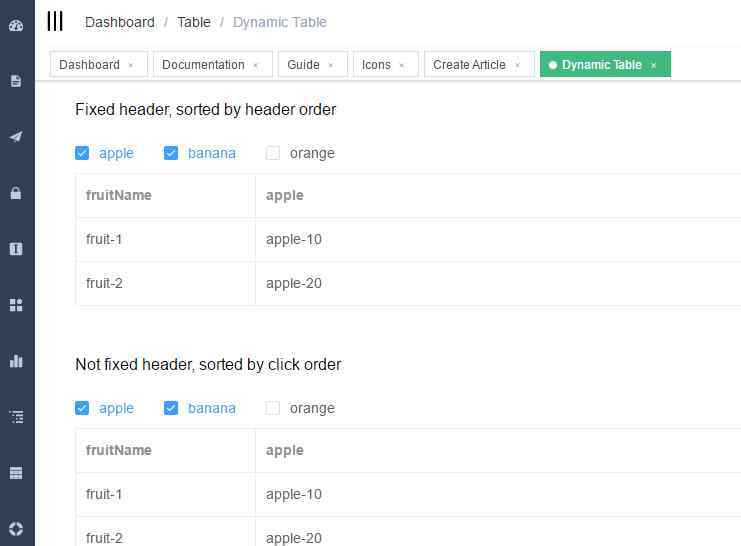741x546 pixels.
Task: Click the Table breadcrumb link
Action: click(194, 22)
